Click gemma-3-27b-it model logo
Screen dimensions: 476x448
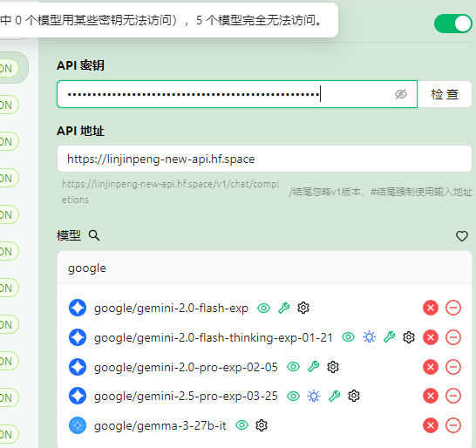[x=78, y=425]
